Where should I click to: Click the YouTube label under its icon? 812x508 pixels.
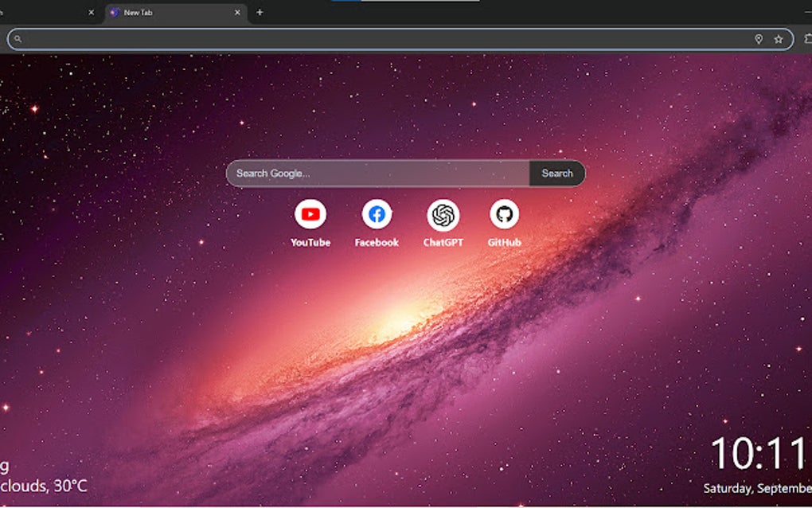(311, 241)
